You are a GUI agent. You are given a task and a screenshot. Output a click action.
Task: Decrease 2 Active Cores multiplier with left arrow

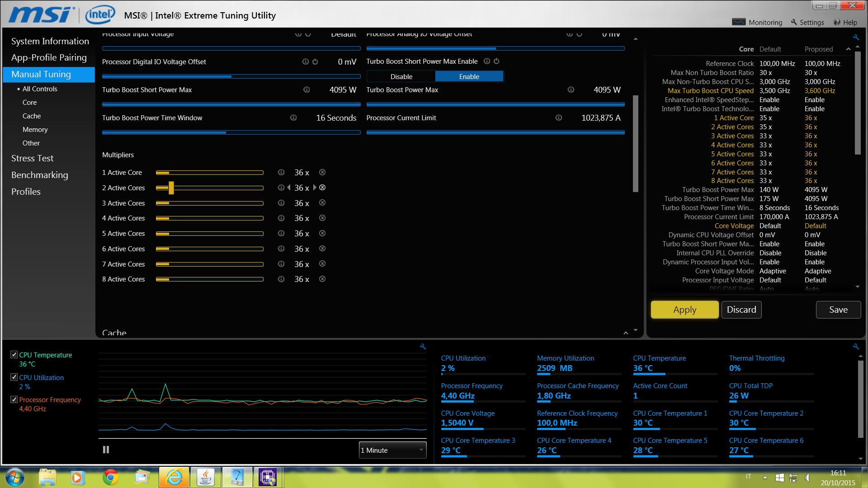(x=289, y=188)
